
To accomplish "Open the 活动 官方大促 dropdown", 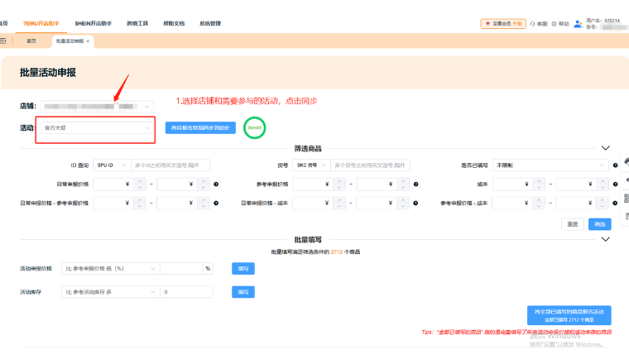I will click(x=97, y=128).
